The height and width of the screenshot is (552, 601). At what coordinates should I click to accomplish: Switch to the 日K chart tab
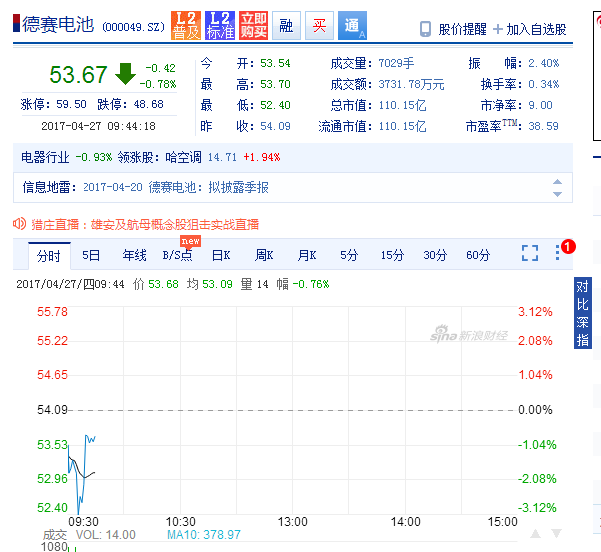[x=221, y=255]
